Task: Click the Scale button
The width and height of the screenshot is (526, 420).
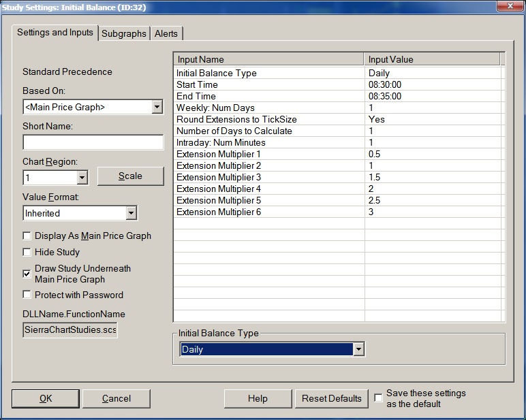Action: tap(131, 176)
